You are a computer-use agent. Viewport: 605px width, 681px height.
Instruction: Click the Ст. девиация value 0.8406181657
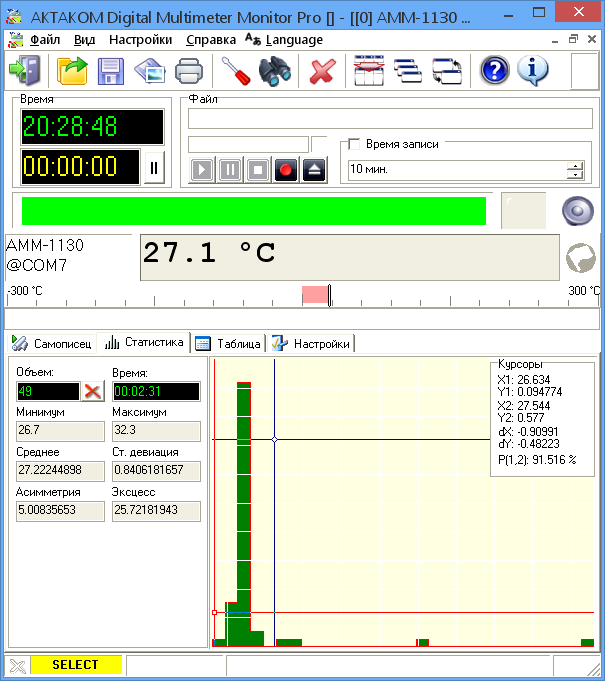156,471
